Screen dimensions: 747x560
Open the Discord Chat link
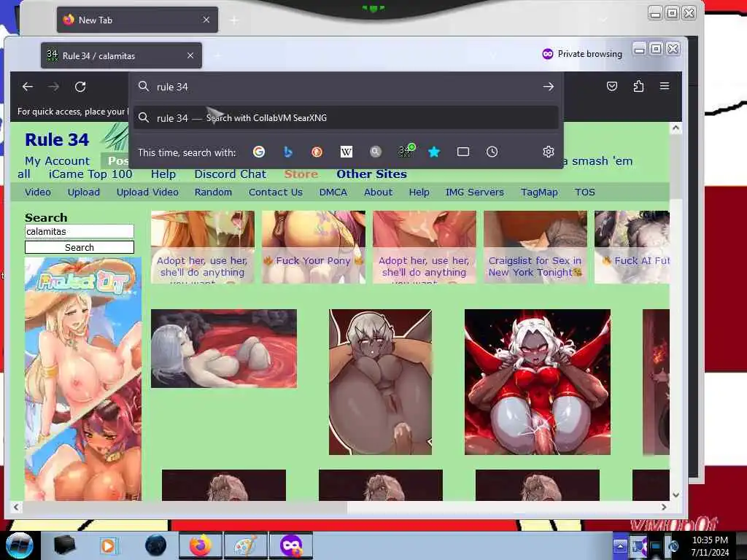click(x=230, y=174)
